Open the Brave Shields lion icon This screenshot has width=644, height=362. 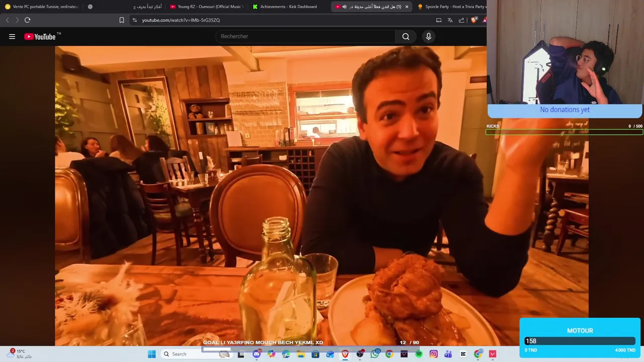point(474,20)
